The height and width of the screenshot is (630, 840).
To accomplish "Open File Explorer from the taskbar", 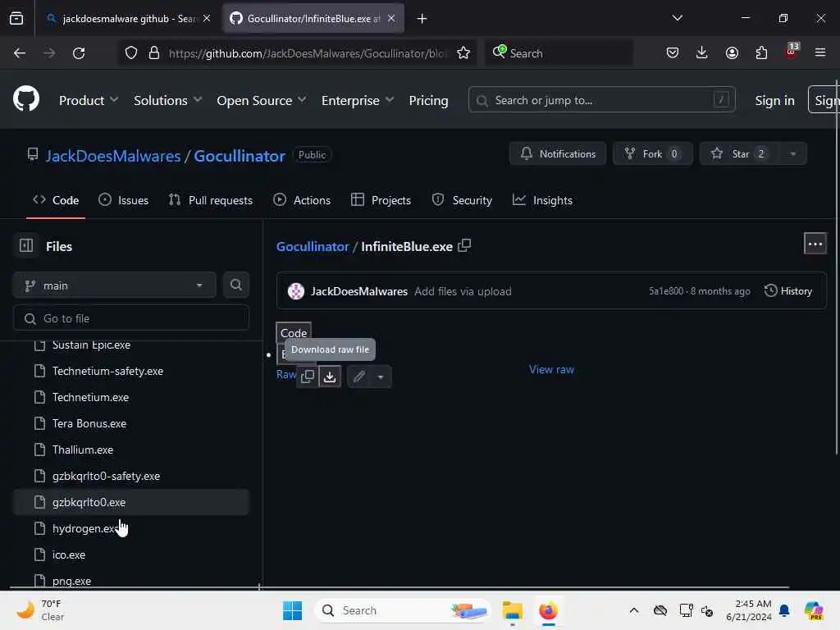I will (x=512, y=610).
